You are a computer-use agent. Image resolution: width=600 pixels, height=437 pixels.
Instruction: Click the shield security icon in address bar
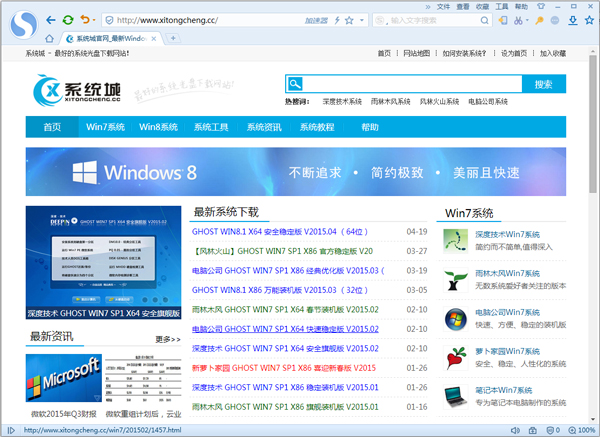(x=109, y=20)
